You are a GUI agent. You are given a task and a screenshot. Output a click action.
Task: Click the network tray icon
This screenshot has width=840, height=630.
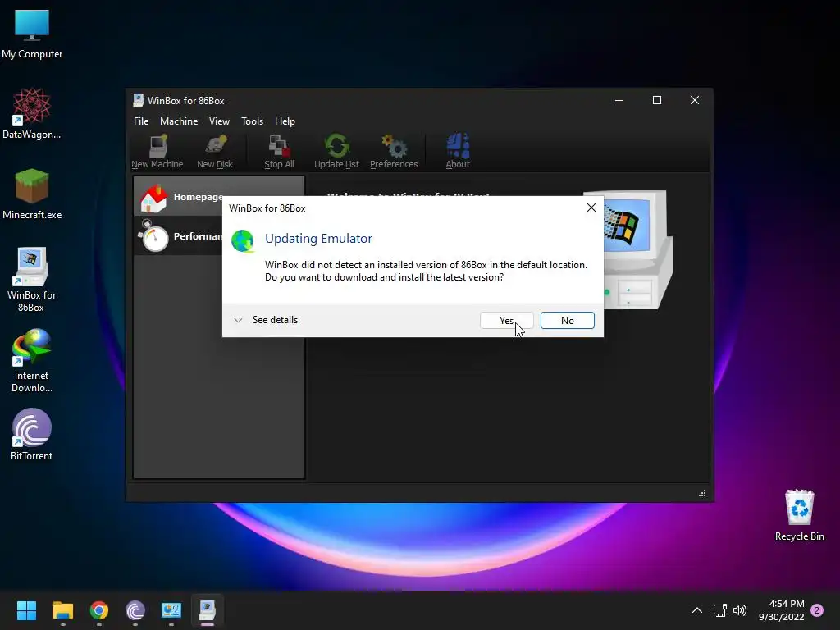tap(719, 610)
